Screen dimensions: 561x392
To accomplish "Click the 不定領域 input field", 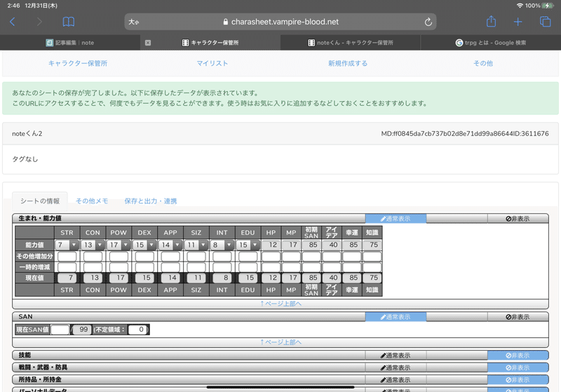I will pyautogui.click(x=137, y=330).
